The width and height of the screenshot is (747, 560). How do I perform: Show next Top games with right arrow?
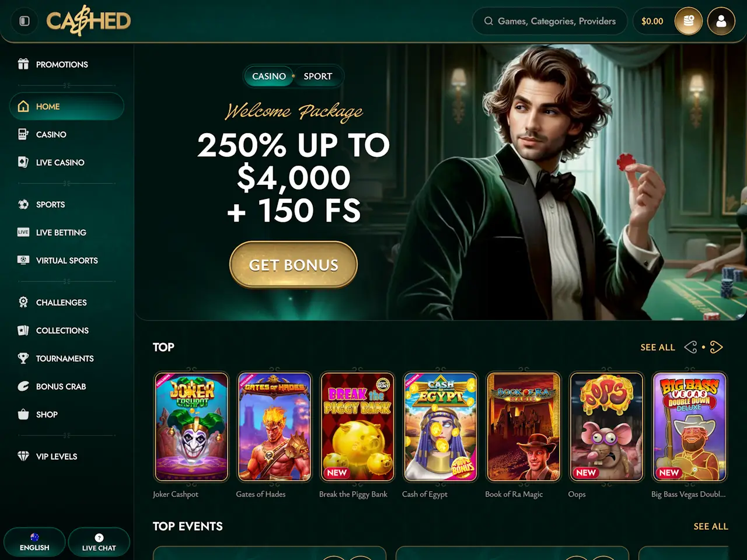tap(717, 347)
